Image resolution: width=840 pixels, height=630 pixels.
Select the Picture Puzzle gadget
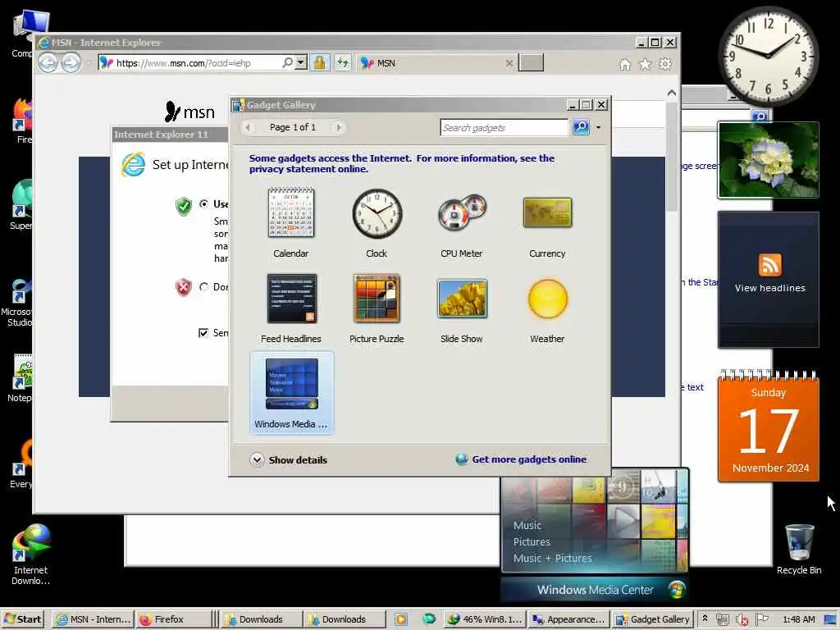click(x=377, y=308)
